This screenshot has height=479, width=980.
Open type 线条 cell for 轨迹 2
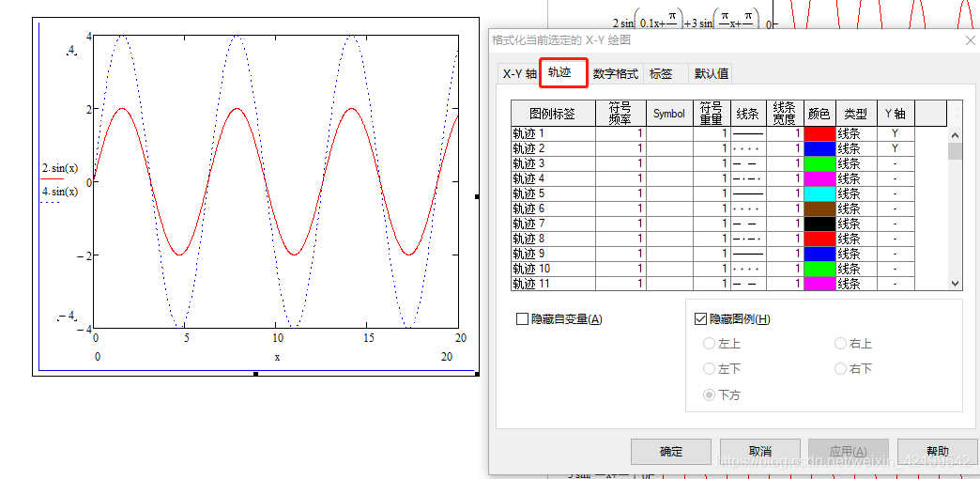point(856,148)
